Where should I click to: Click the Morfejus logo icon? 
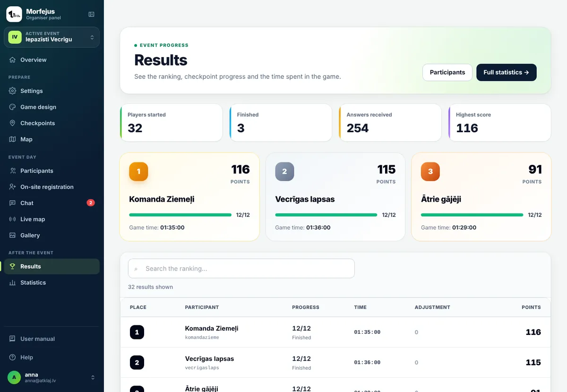(x=14, y=14)
